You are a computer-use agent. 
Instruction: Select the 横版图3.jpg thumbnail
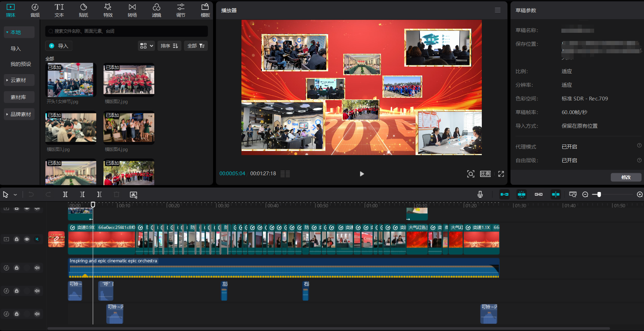click(x=71, y=127)
